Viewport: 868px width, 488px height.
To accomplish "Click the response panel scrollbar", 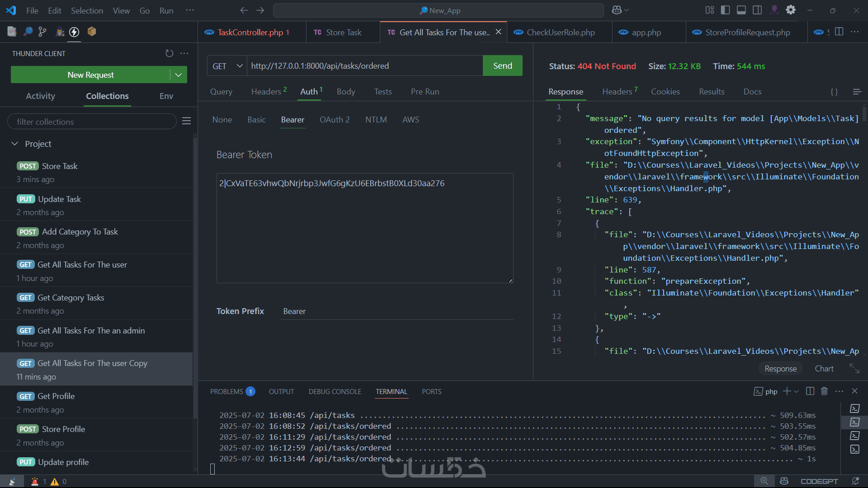I will click(864, 113).
